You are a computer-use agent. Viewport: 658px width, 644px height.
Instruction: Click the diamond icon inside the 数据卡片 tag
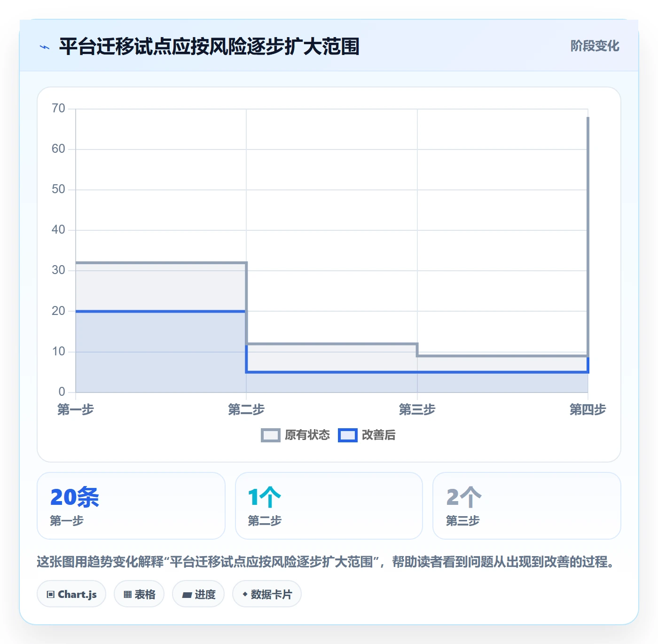tap(245, 594)
